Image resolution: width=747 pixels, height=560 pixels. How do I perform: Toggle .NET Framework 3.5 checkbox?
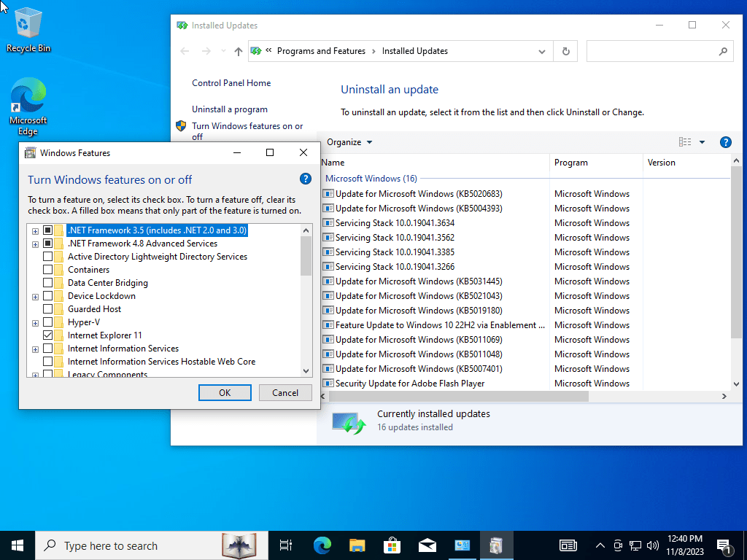47,230
